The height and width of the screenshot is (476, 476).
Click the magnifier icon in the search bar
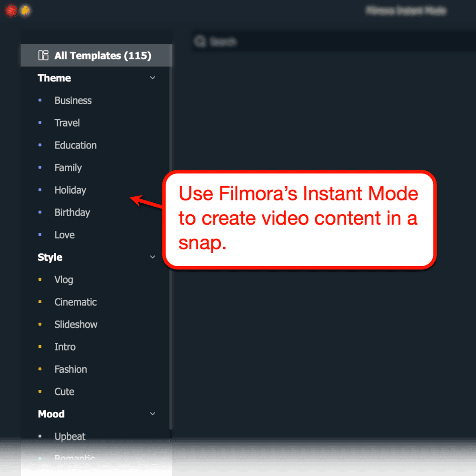pyautogui.click(x=200, y=41)
